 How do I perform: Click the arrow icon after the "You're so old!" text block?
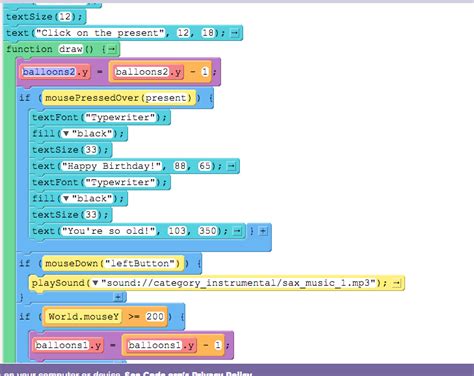(x=237, y=231)
